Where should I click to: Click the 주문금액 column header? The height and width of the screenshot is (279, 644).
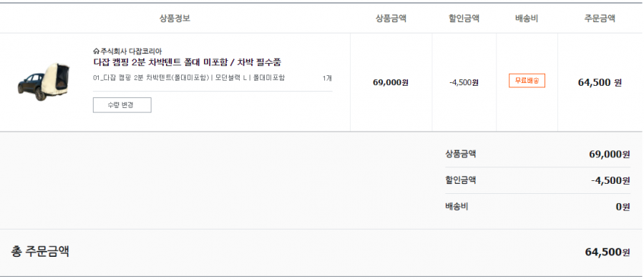600,18
